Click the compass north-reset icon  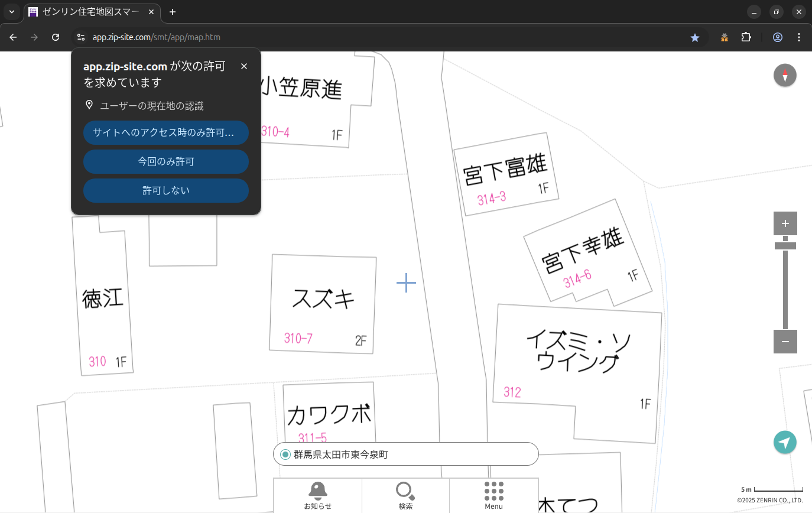point(785,76)
